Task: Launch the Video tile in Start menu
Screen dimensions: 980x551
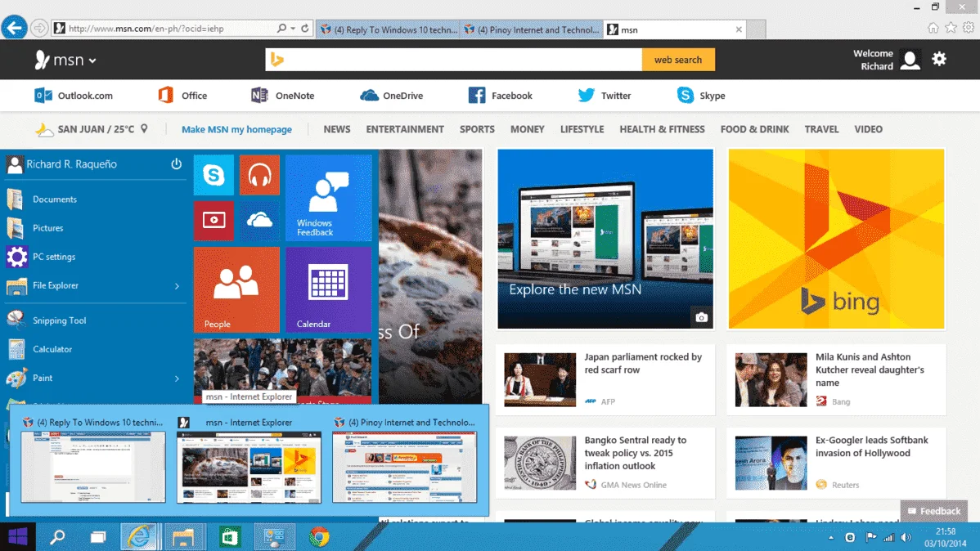Action: pyautogui.click(x=214, y=220)
